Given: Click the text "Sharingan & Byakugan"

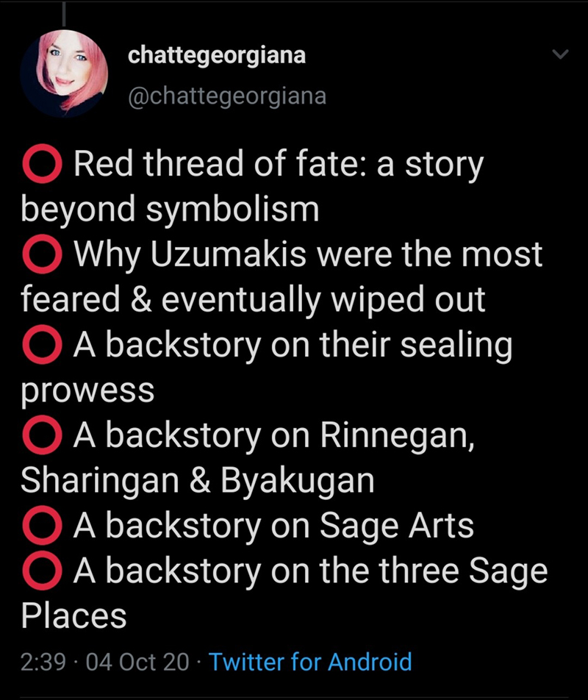Looking at the screenshot, I should pos(198,482).
